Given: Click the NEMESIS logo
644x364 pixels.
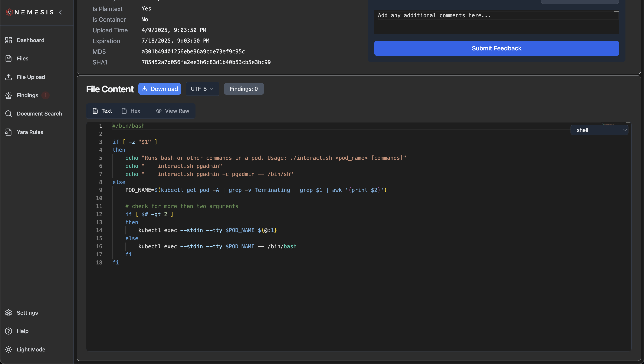Looking at the screenshot, I should click(x=30, y=12).
